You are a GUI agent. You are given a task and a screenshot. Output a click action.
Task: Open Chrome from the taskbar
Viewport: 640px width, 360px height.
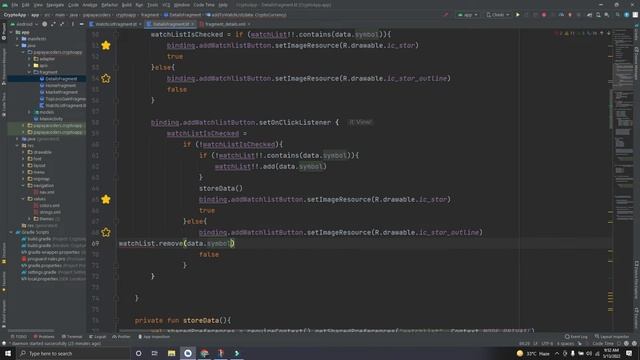204,353
